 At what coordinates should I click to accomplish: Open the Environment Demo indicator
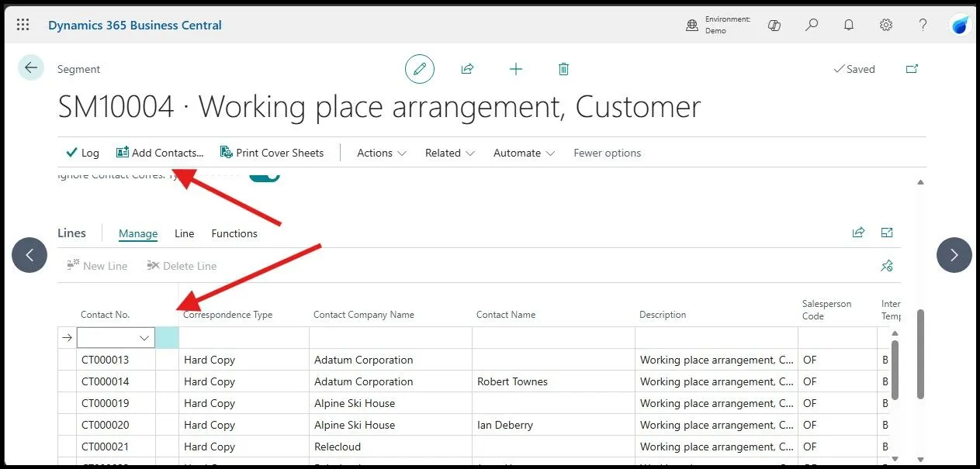tap(718, 25)
